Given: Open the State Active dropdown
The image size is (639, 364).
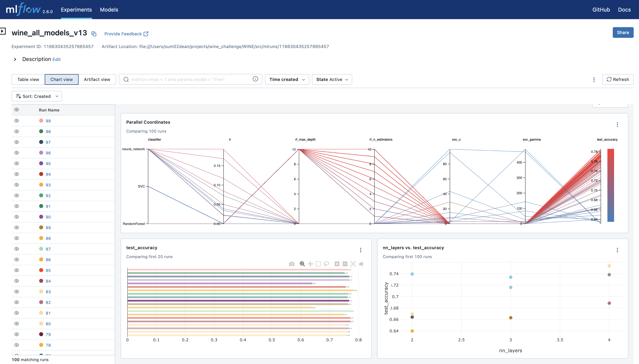Looking at the screenshot, I should [332, 79].
